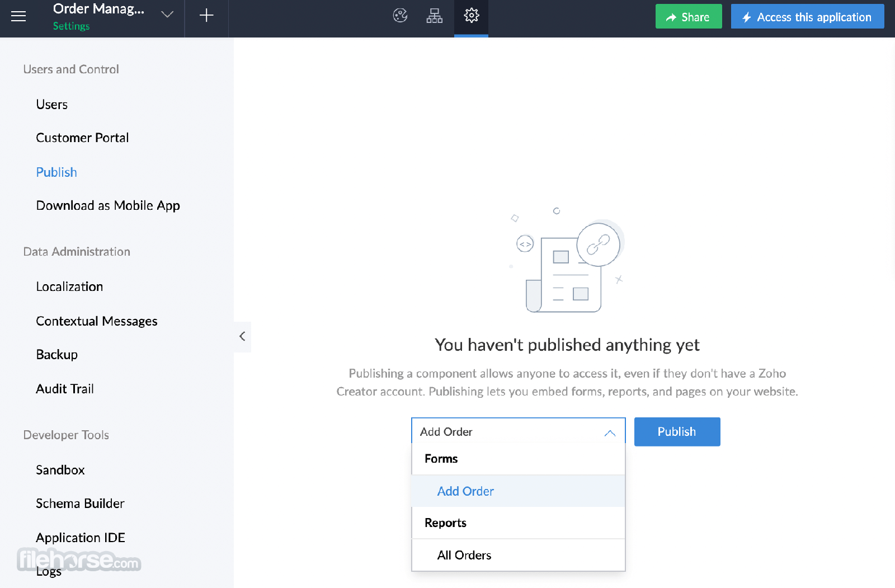Expand the Order Management application dropdown
The height and width of the screenshot is (588, 895).
point(167,15)
